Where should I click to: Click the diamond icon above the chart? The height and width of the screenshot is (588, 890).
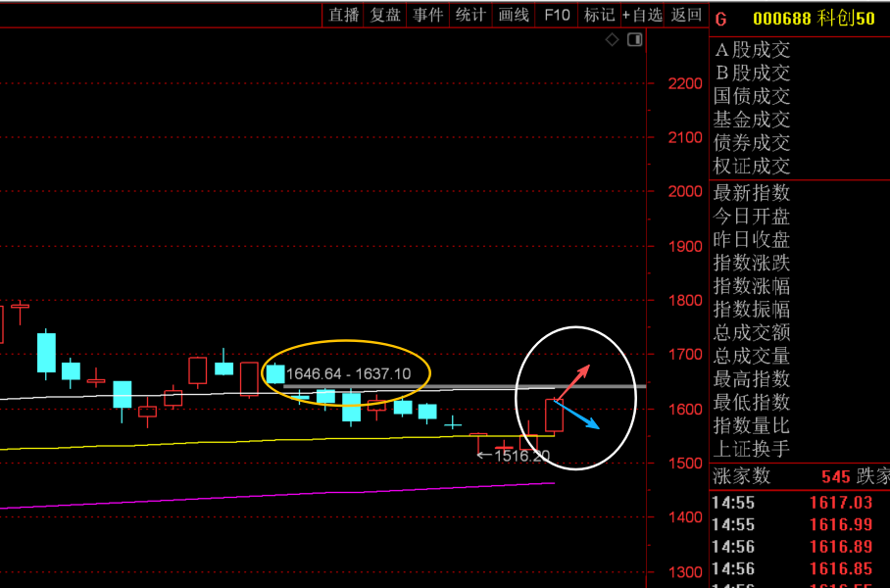pyautogui.click(x=612, y=40)
